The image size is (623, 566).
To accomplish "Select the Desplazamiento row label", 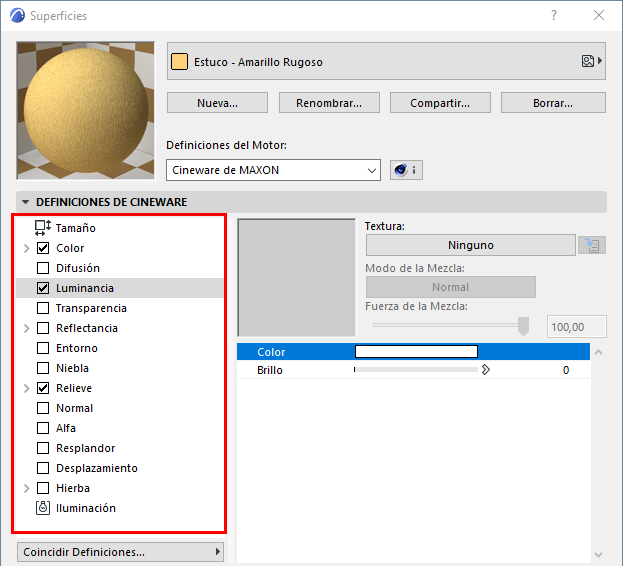I will tap(97, 468).
